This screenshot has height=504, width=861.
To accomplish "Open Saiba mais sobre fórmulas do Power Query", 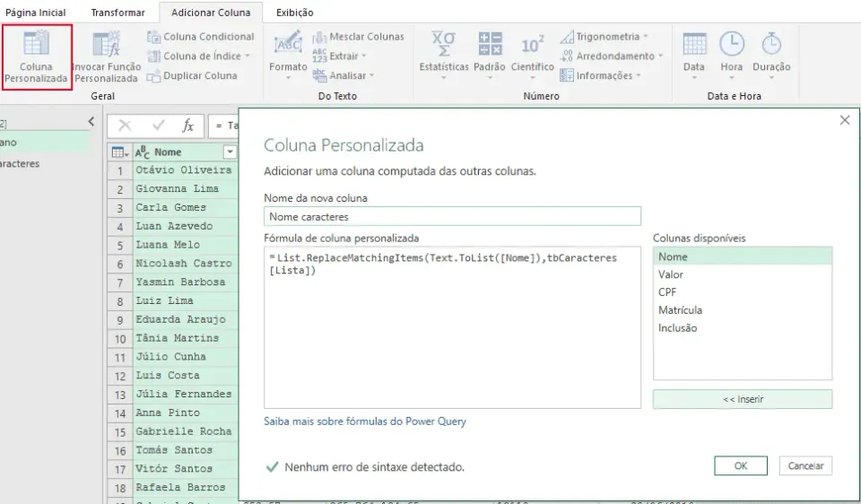I will point(365,421).
